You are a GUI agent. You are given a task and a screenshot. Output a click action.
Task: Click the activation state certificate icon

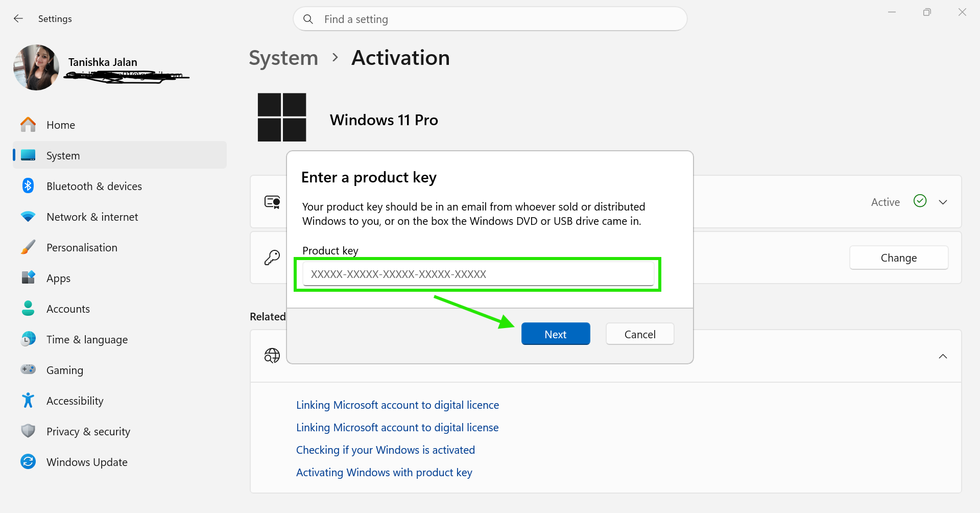coord(272,202)
